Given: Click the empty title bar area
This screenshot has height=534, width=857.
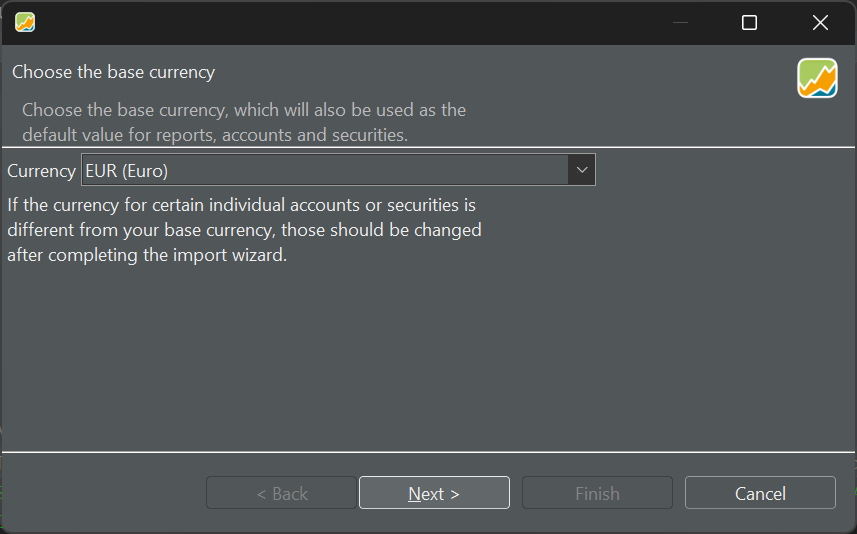Looking at the screenshot, I should tap(350, 22).
